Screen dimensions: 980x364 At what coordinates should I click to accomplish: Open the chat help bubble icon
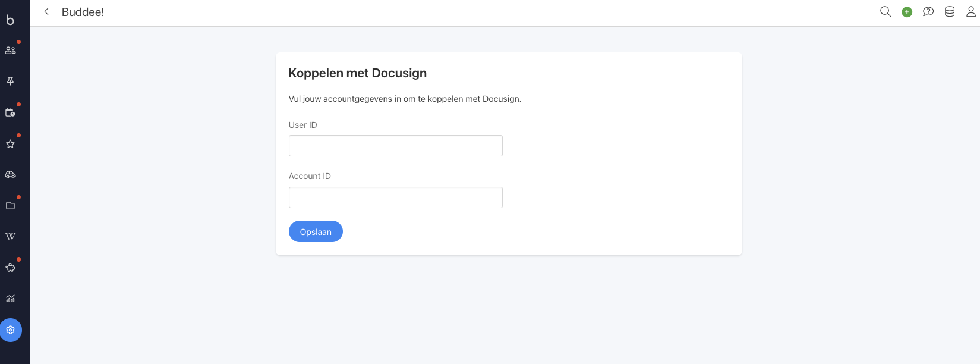tap(928, 12)
